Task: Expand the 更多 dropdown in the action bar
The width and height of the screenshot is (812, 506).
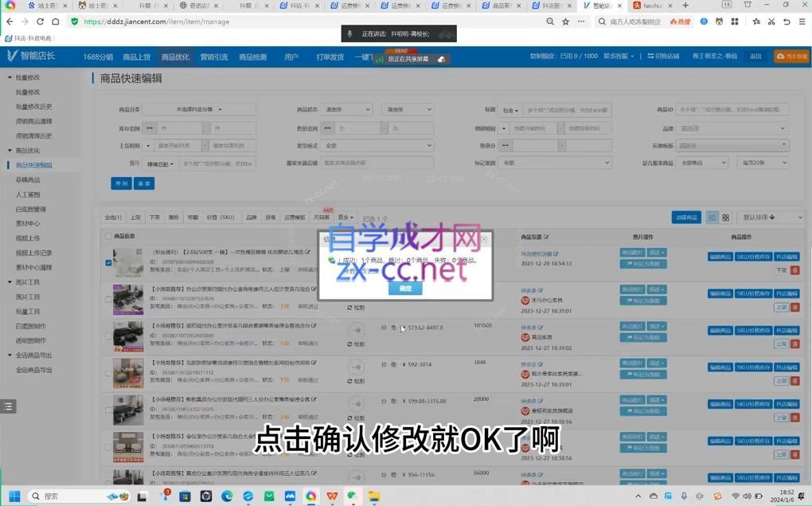Action: pos(347,216)
